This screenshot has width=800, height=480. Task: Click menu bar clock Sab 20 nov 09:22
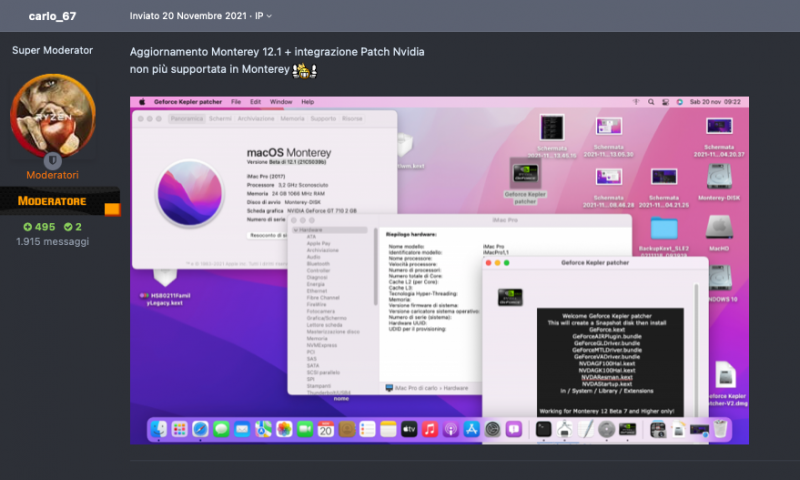(x=715, y=102)
